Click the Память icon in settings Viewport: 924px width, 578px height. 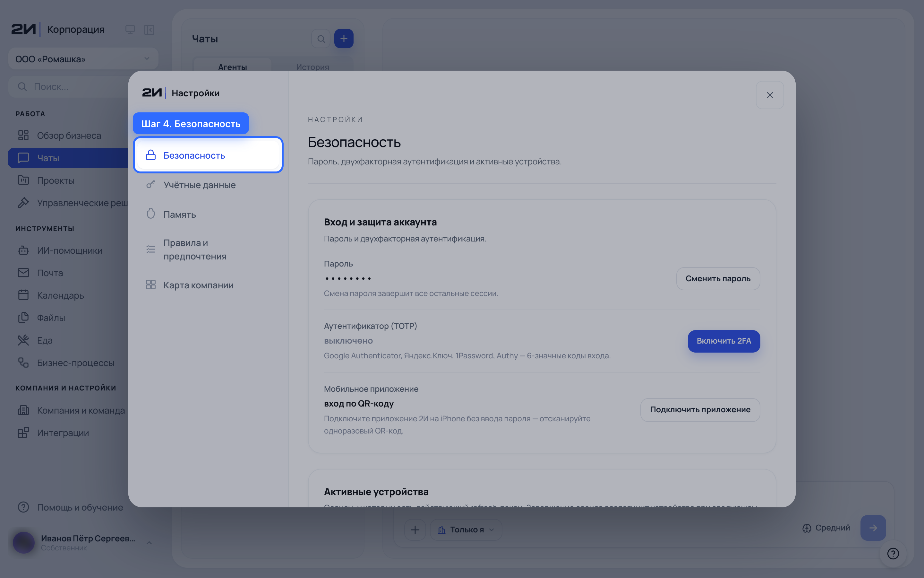(x=151, y=213)
